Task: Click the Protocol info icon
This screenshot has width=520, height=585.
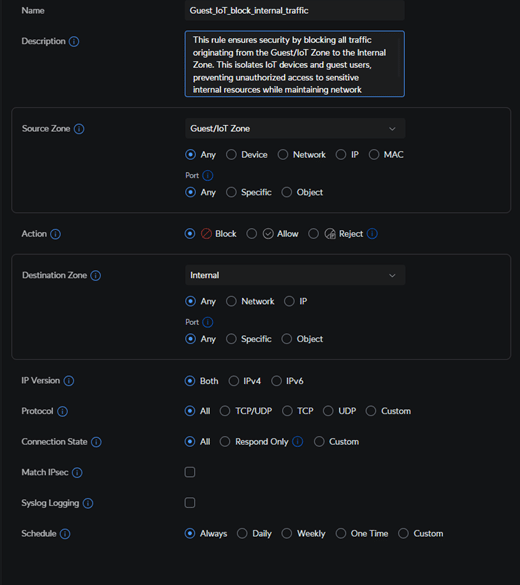Action: (x=62, y=411)
